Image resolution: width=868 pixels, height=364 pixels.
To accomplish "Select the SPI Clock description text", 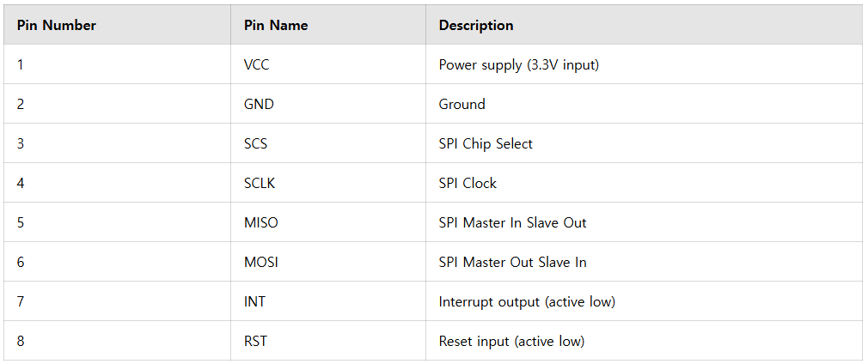I will click(468, 184).
